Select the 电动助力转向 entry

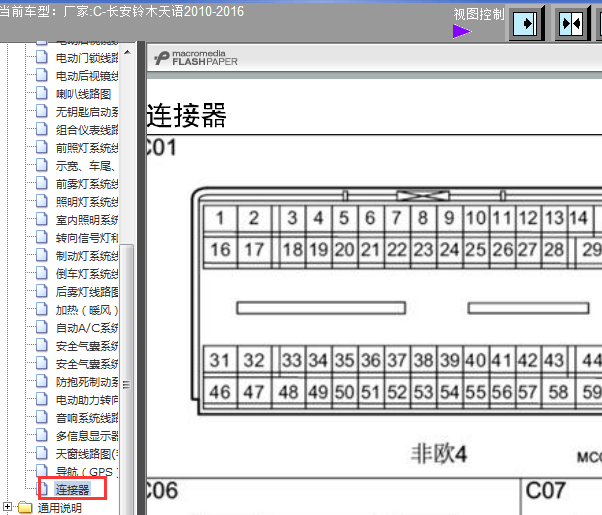click(86, 399)
